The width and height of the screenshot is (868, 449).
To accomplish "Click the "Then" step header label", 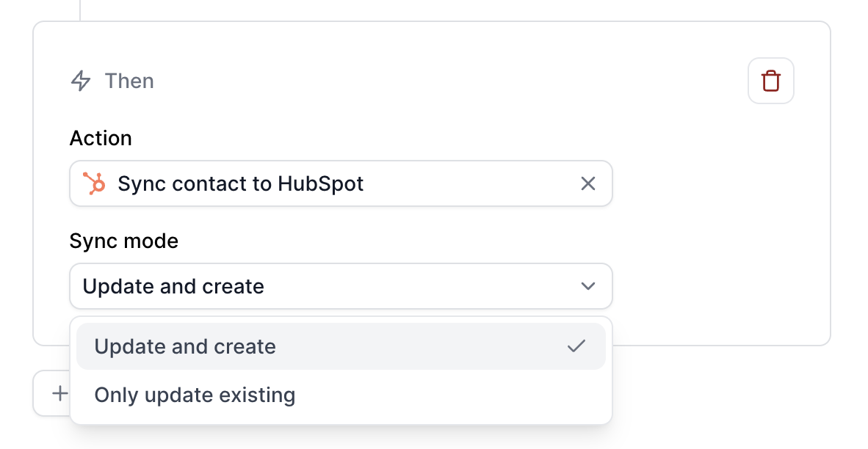I will click(129, 81).
